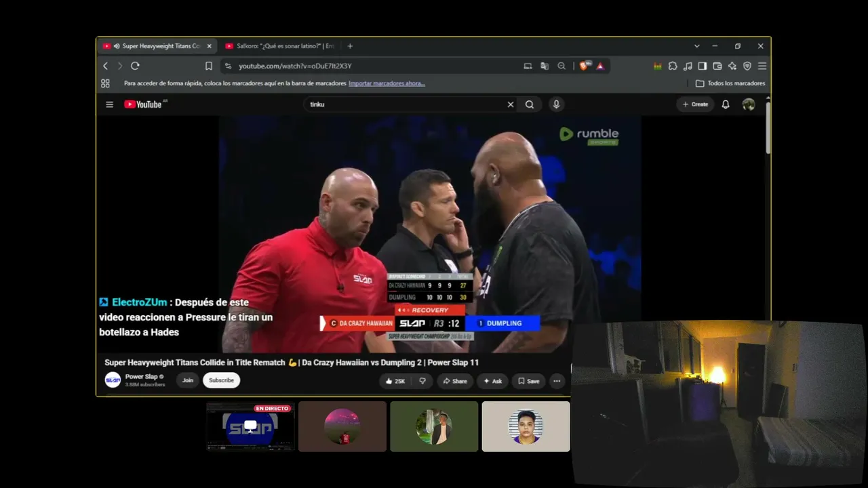The image size is (868, 488).
Task: Select the EN DIRECTO screen share thumbnail
Action: click(x=250, y=426)
